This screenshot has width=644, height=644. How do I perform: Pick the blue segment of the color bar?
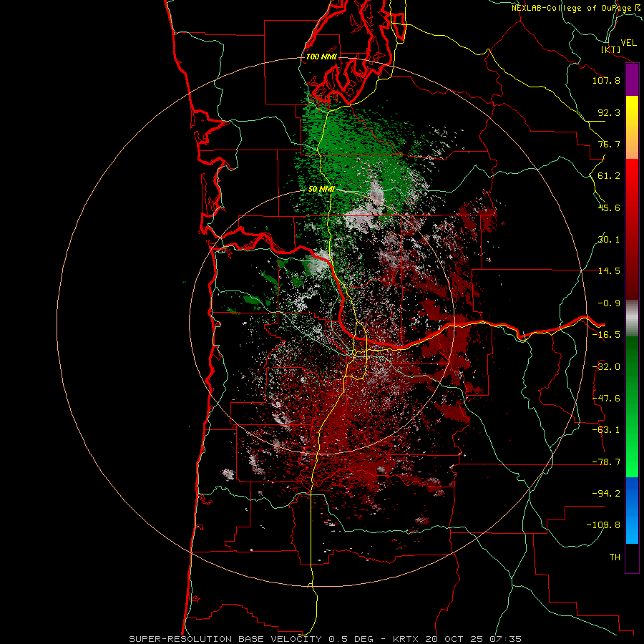click(x=632, y=510)
